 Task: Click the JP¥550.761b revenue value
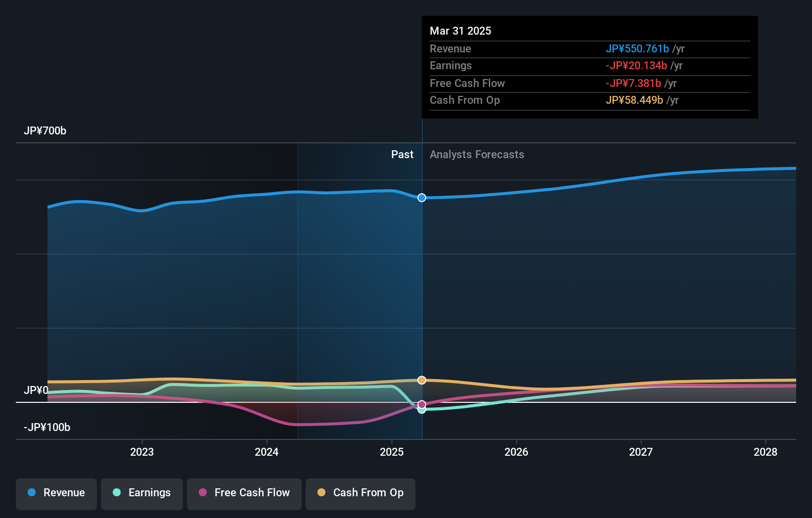tap(637, 49)
